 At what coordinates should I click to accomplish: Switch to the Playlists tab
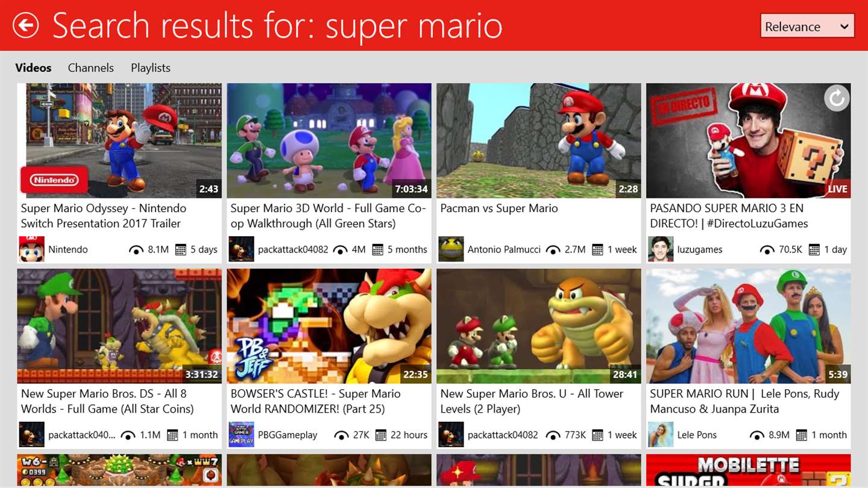(151, 67)
